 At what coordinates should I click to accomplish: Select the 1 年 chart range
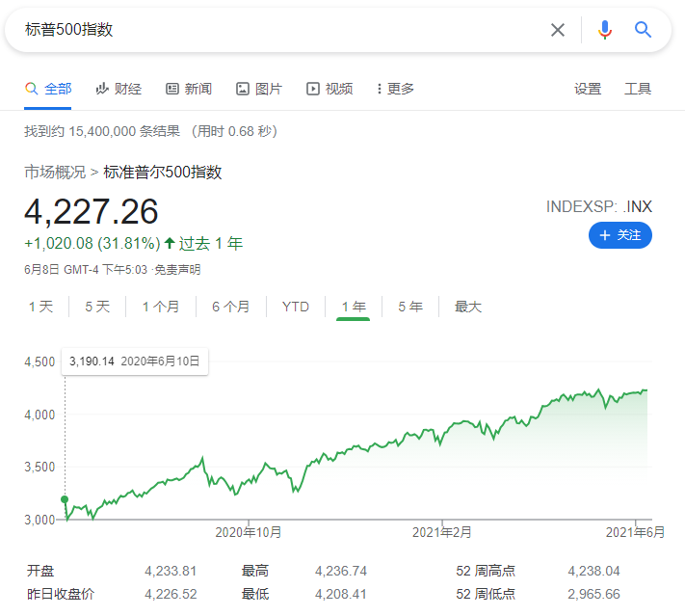[354, 307]
